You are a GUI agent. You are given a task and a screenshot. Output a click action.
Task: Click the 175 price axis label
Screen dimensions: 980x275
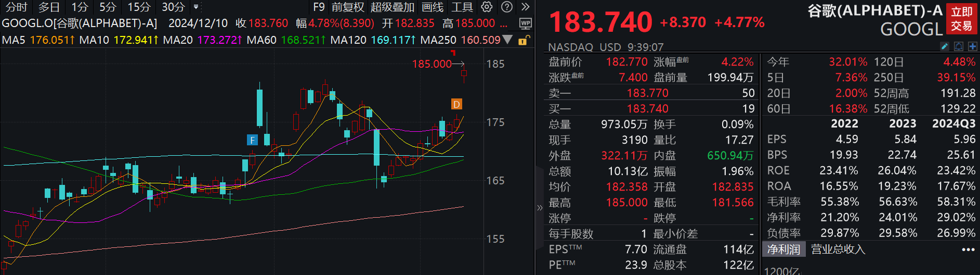(x=495, y=122)
